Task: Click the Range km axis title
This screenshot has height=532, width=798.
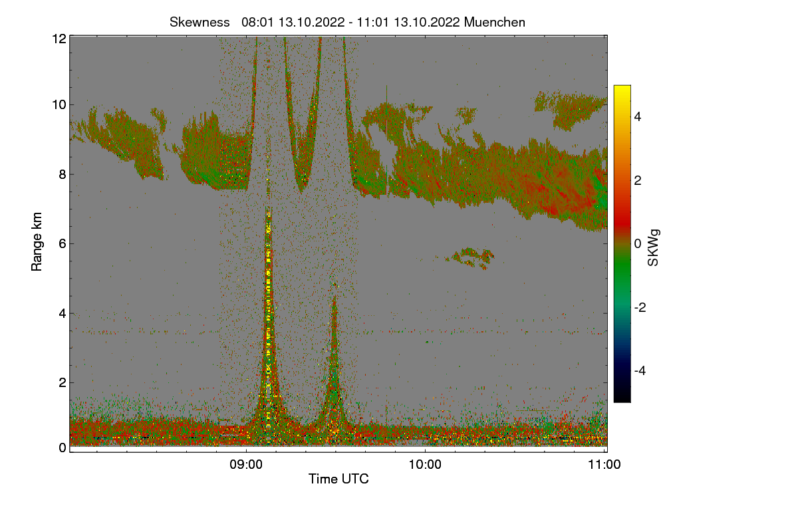Action: click(37, 243)
